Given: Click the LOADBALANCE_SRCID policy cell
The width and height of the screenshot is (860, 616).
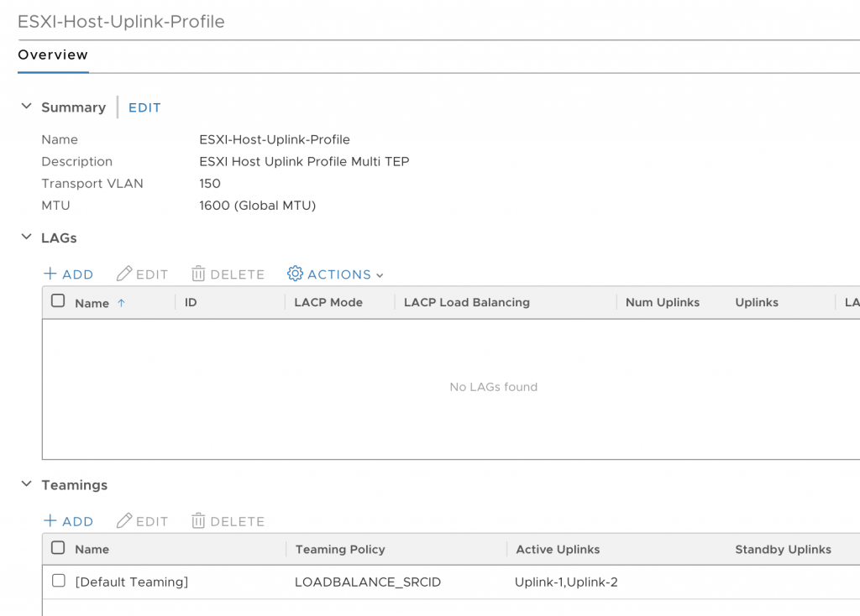Looking at the screenshot, I should pos(368,582).
